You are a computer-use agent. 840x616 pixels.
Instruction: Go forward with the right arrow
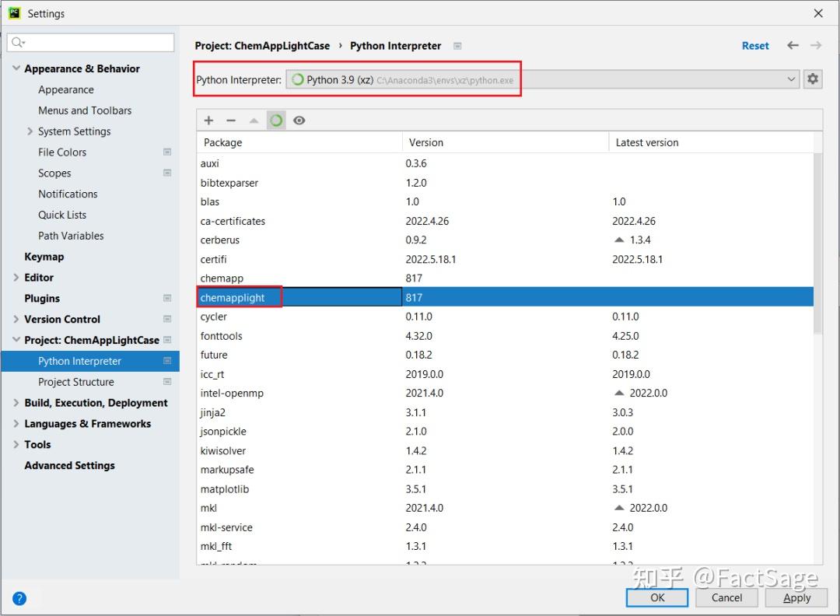click(816, 46)
